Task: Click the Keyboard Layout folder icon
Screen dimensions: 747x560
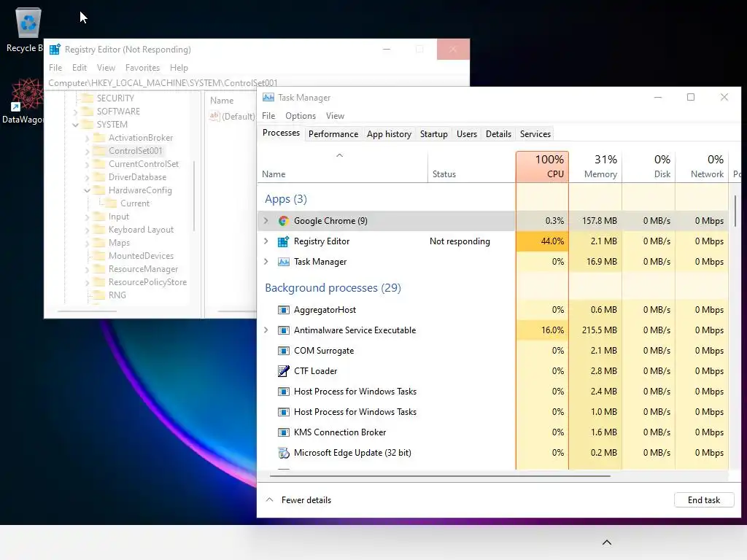Action: pyautogui.click(x=99, y=230)
